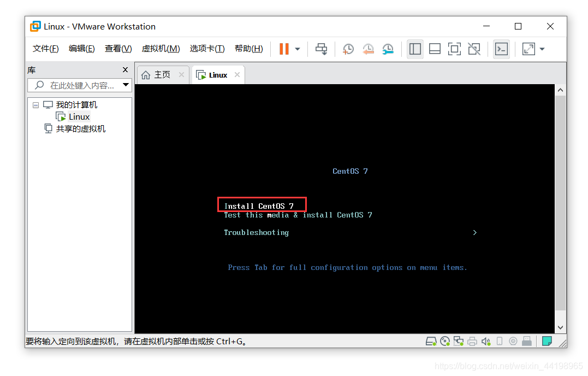Toggle the thumbnail bar view
The height and width of the screenshot is (376, 588).
(x=435, y=49)
